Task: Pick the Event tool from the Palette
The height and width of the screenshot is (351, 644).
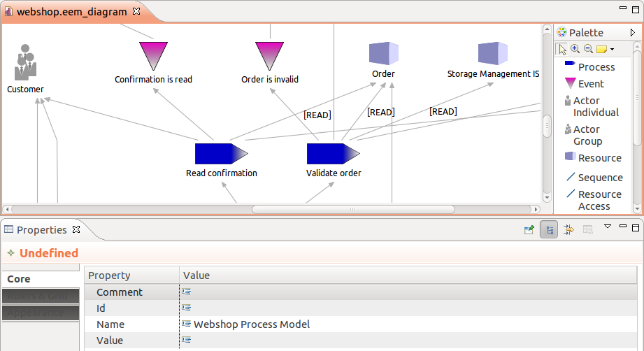Action: point(585,83)
